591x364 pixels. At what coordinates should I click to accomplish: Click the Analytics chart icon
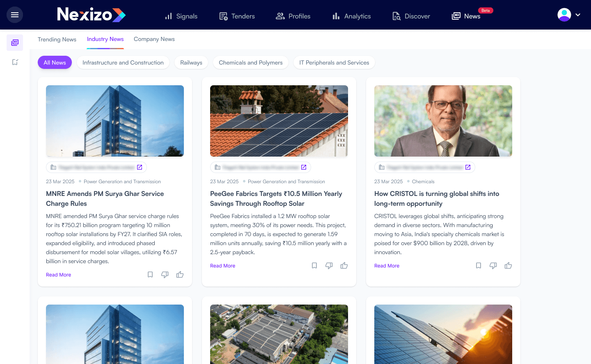pyautogui.click(x=336, y=16)
